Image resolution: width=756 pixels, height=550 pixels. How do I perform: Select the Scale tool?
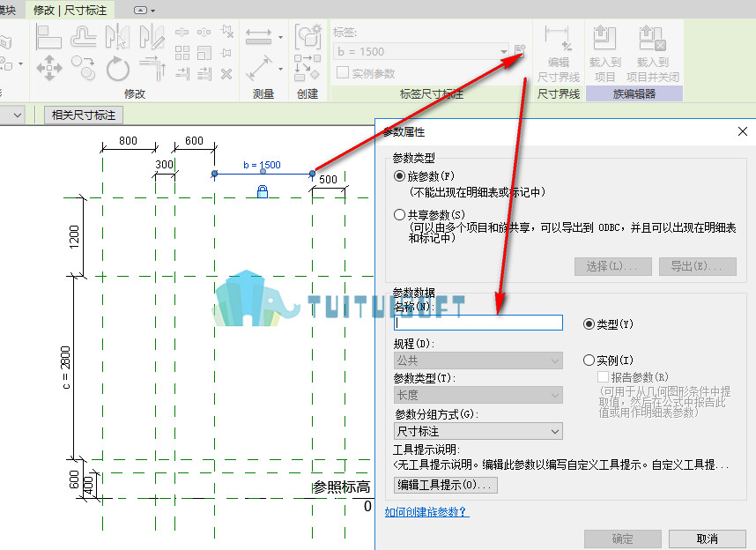pos(204,53)
